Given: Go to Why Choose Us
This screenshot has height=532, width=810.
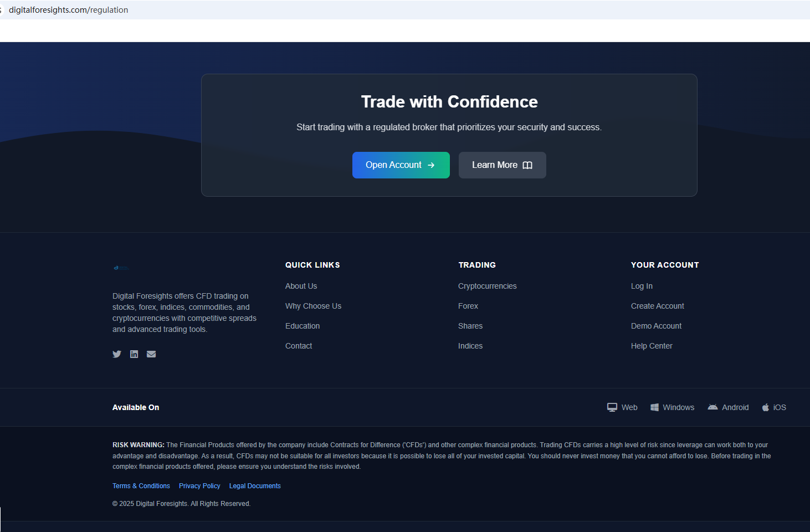Looking at the screenshot, I should click(313, 306).
